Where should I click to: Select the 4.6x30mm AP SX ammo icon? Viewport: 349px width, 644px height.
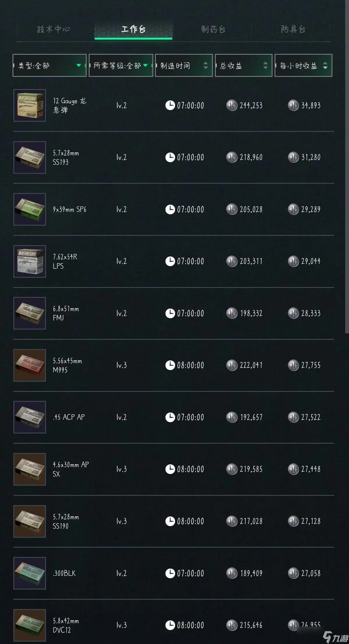(30, 469)
